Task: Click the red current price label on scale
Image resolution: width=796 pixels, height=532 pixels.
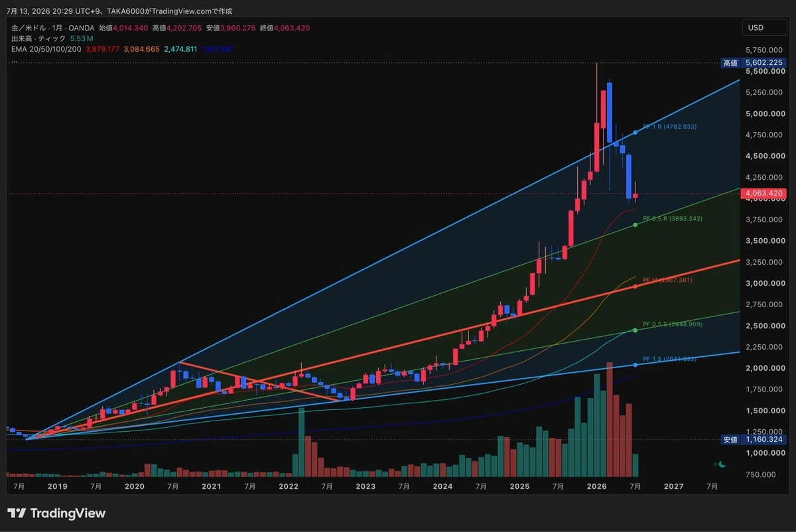Action: 764,194
